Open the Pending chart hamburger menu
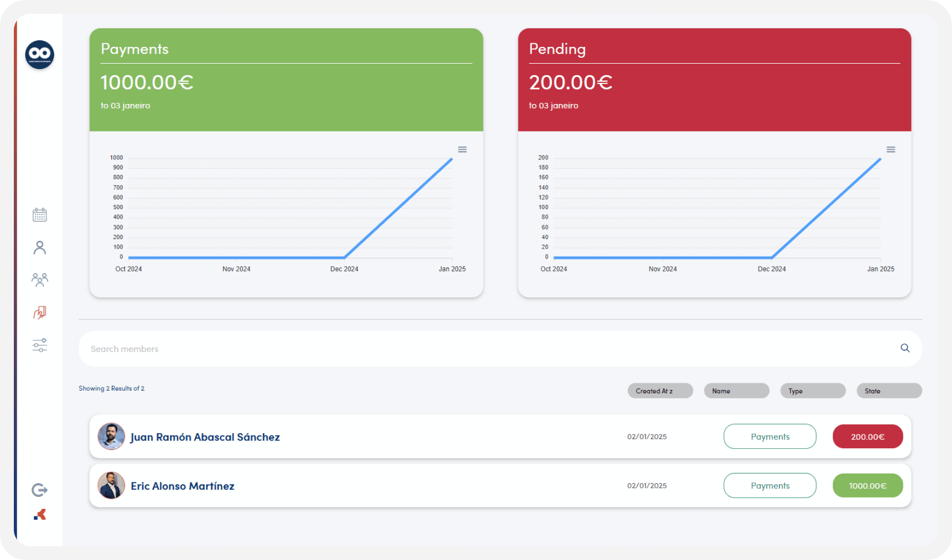The height and width of the screenshot is (560, 952). 891,150
